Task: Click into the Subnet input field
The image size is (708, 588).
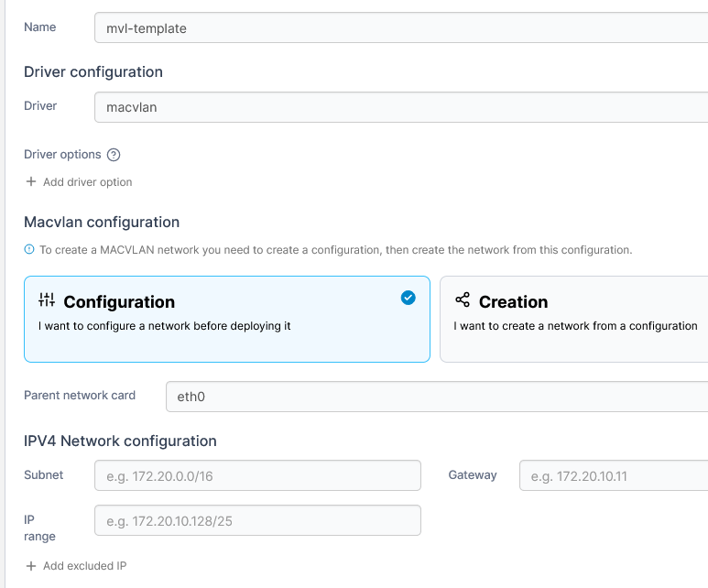Action: coord(257,475)
